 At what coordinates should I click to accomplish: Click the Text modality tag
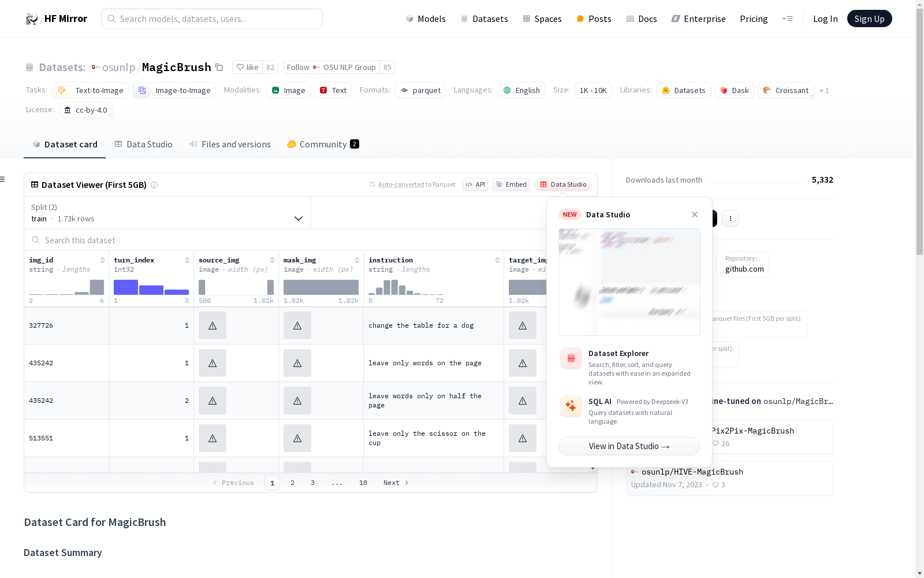click(x=333, y=90)
